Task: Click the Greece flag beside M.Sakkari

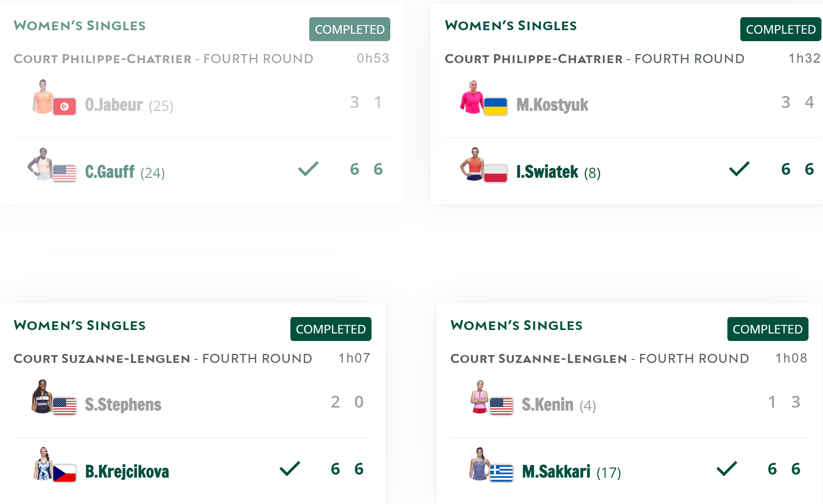Action: tap(502, 473)
